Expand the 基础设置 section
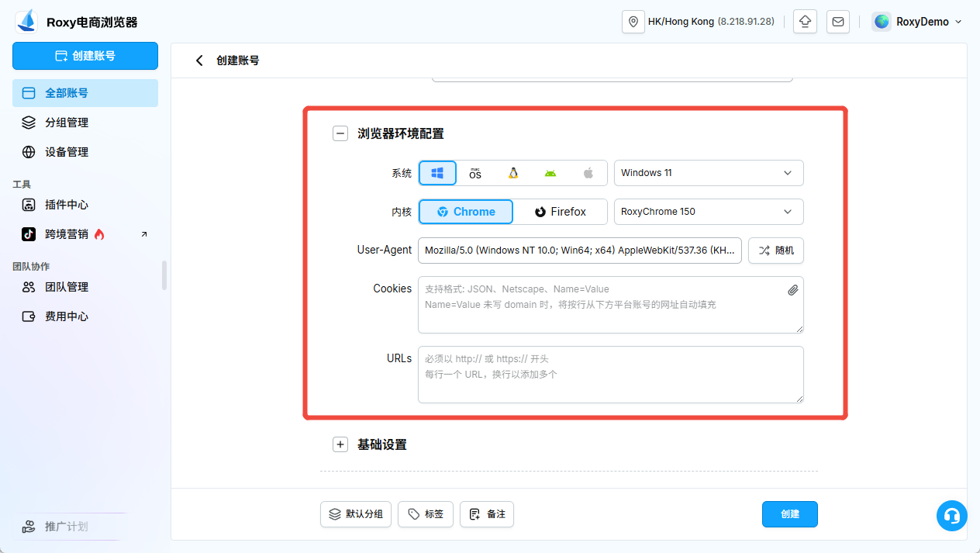980x553 pixels. point(340,444)
